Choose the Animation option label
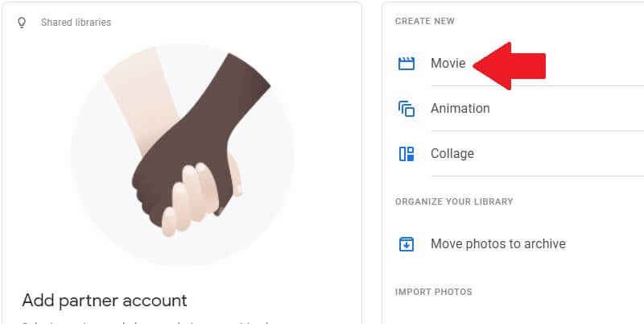 [x=460, y=109]
